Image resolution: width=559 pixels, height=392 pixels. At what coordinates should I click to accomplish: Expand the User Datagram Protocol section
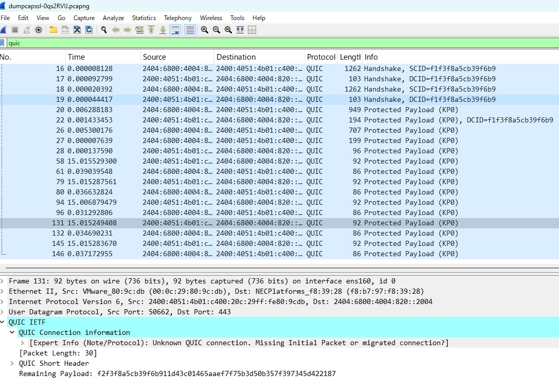point(3,312)
